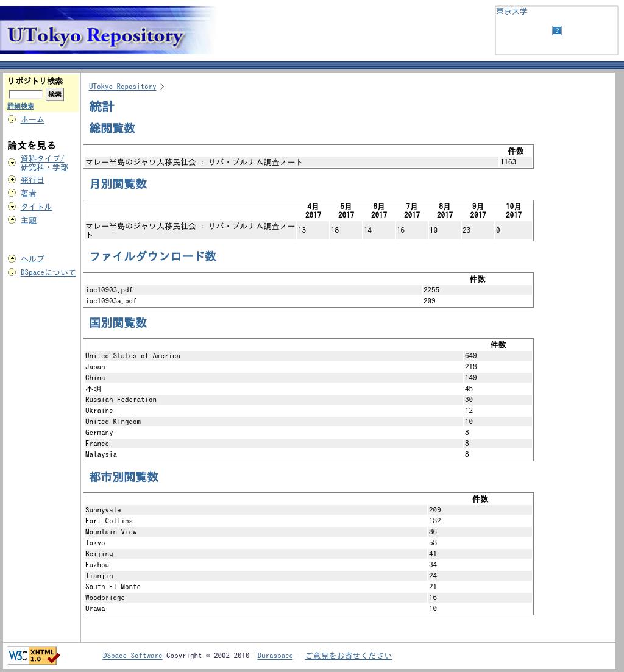
Task: Click the UTokyo Repository breadcrumb link
Action: coord(122,87)
